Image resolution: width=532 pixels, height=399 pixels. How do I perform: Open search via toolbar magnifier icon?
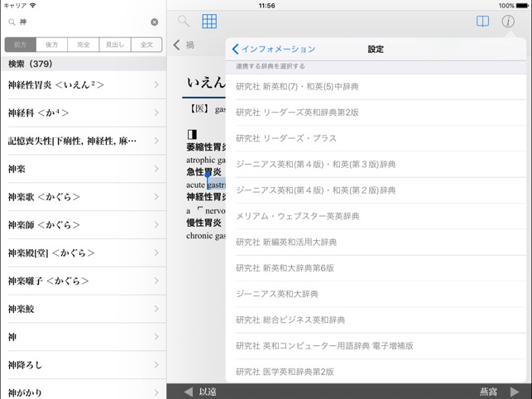pyautogui.click(x=184, y=21)
